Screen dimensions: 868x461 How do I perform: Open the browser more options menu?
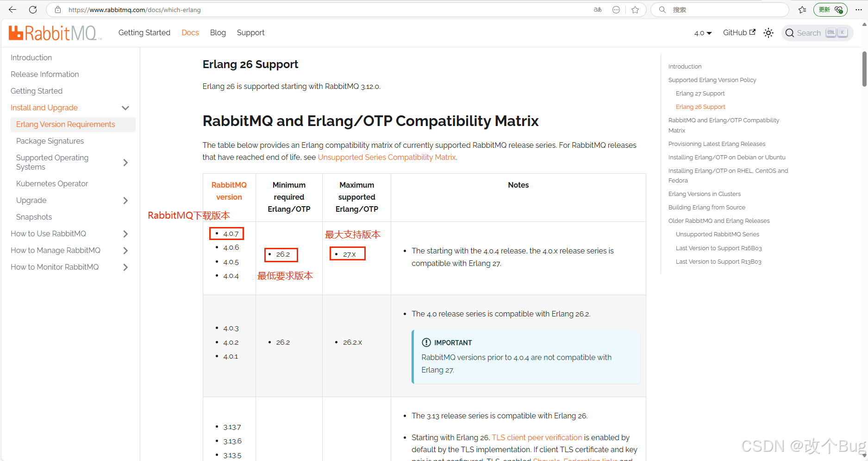pyautogui.click(x=859, y=9)
